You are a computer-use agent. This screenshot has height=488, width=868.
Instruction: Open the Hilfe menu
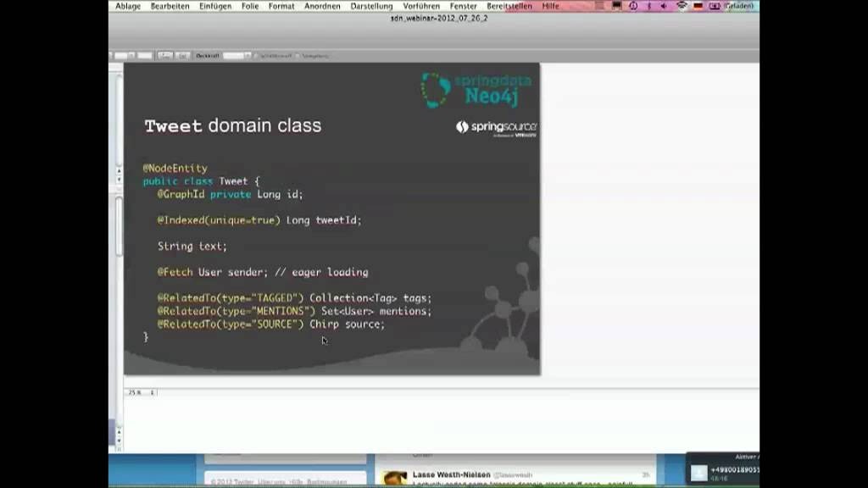[550, 6]
